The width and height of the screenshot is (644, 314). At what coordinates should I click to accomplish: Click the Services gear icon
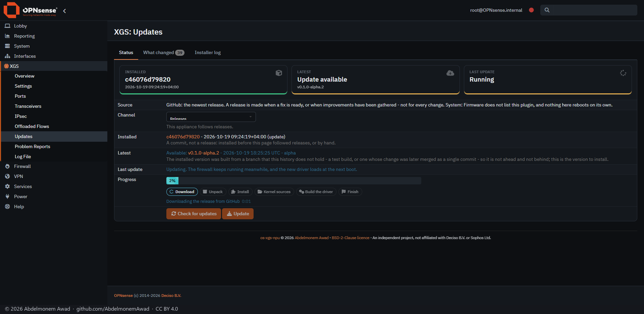[7, 186]
